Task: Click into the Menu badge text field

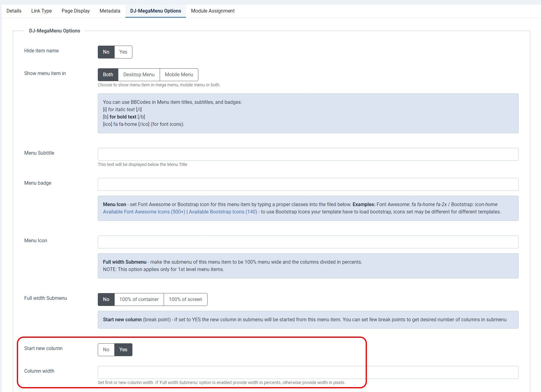Action: tap(308, 184)
